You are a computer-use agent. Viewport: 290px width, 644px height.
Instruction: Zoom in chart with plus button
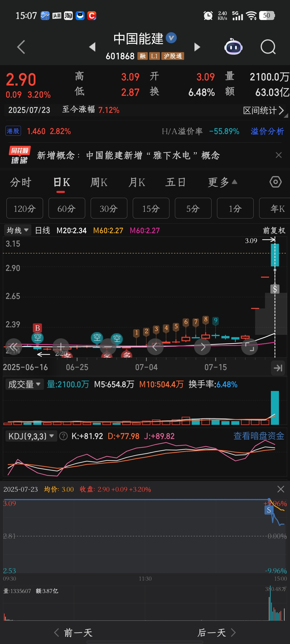tap(61, 347)
